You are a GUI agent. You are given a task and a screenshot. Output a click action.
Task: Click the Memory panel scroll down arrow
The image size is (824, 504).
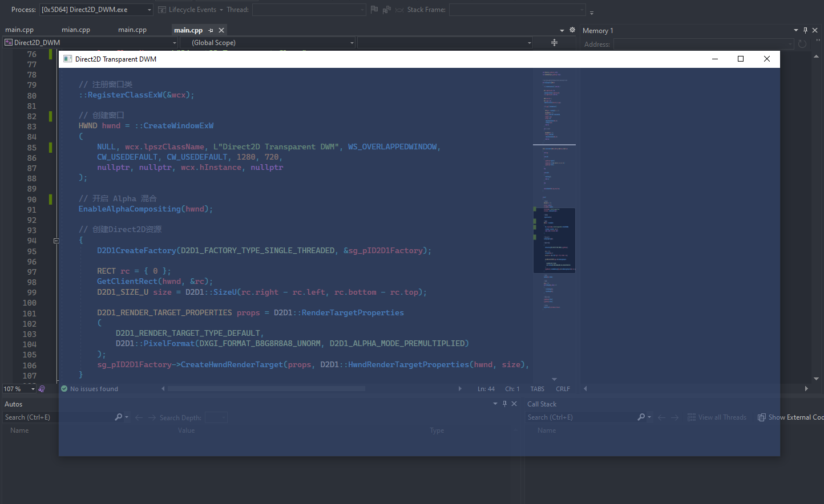tap(816, 379)
